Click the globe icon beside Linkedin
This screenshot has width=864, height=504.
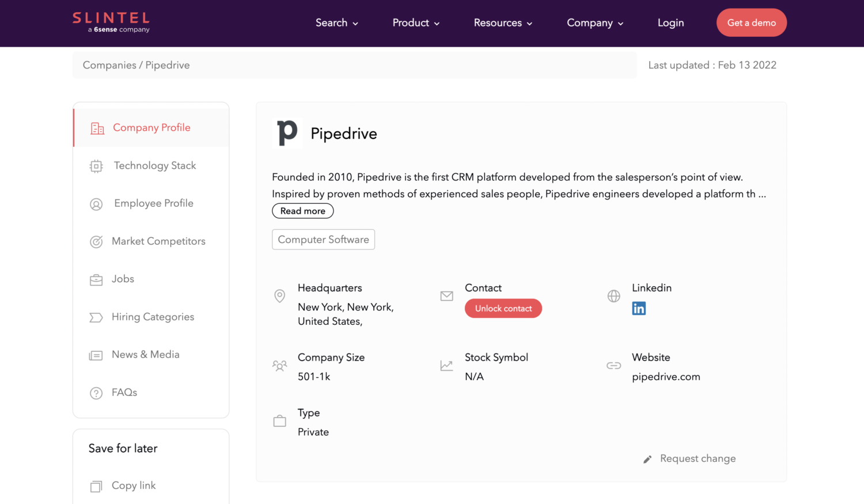pyautogui.click(x=614, y=296)
